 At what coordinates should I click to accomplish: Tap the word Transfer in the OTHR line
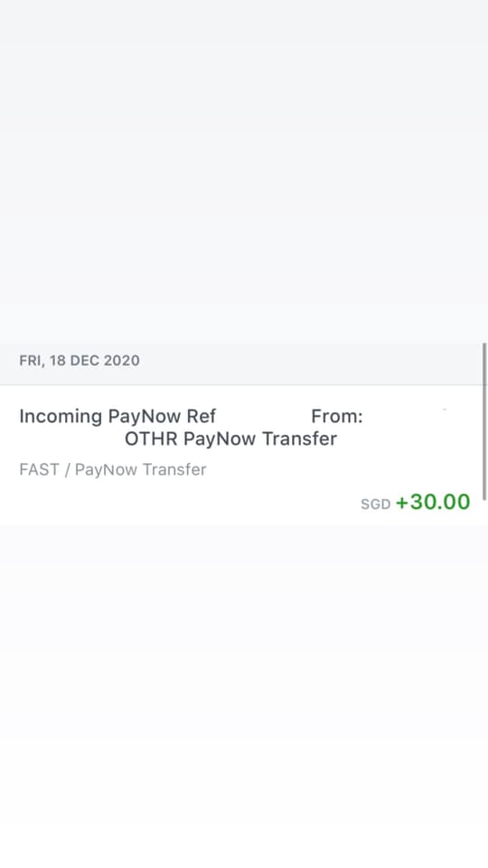tap(299, 439)
